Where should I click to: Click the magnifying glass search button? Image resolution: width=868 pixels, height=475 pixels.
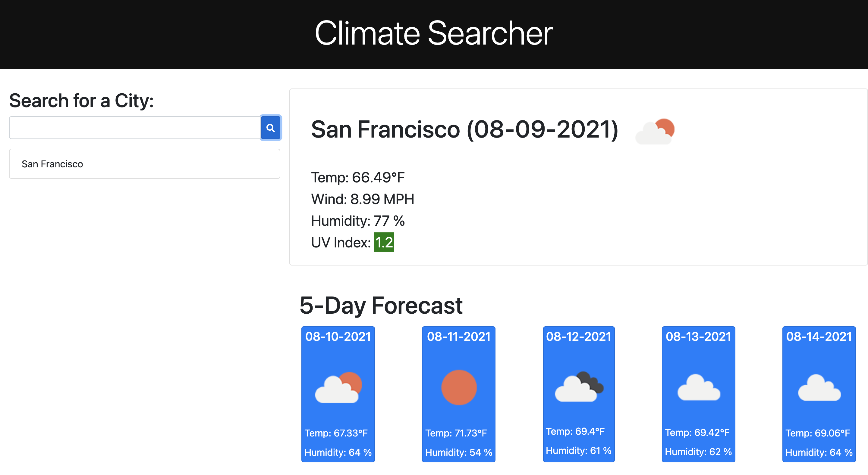point(270,128)
